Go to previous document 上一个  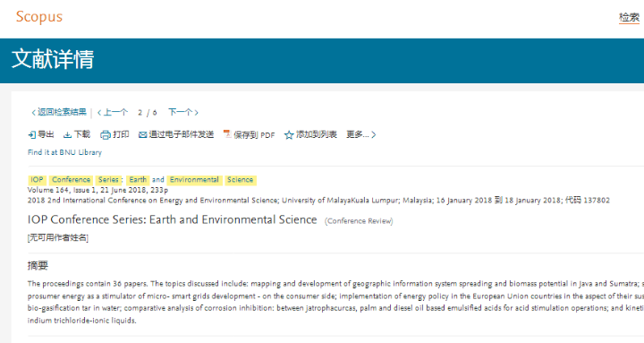(115, 112)
